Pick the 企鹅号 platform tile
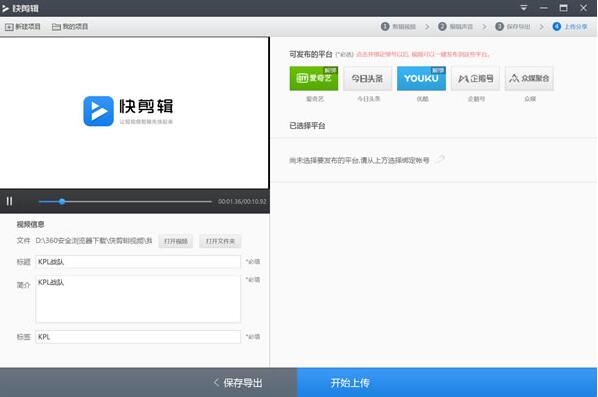The width and height of the screenshot is (598, 397). point(475,78)
